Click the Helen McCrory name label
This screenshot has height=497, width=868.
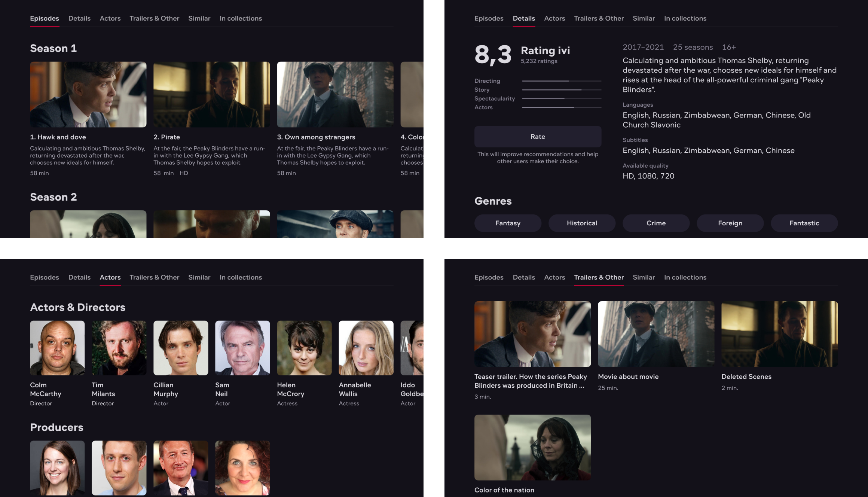(x=290, y=389)
